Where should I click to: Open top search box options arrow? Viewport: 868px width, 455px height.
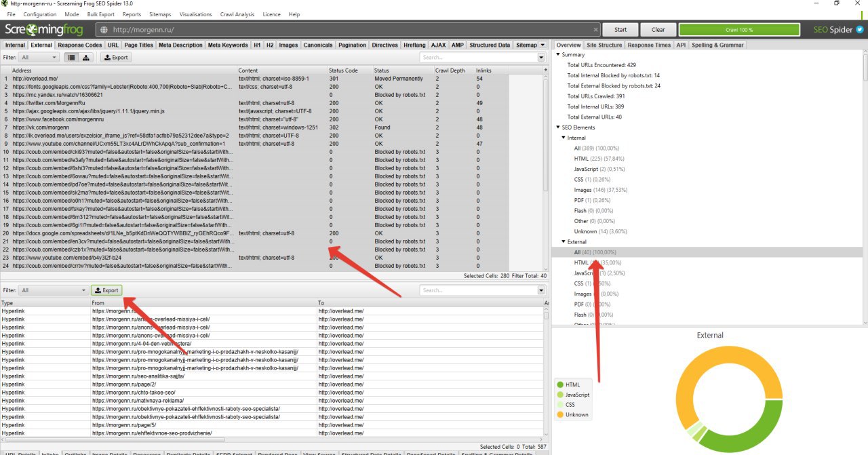541,58
